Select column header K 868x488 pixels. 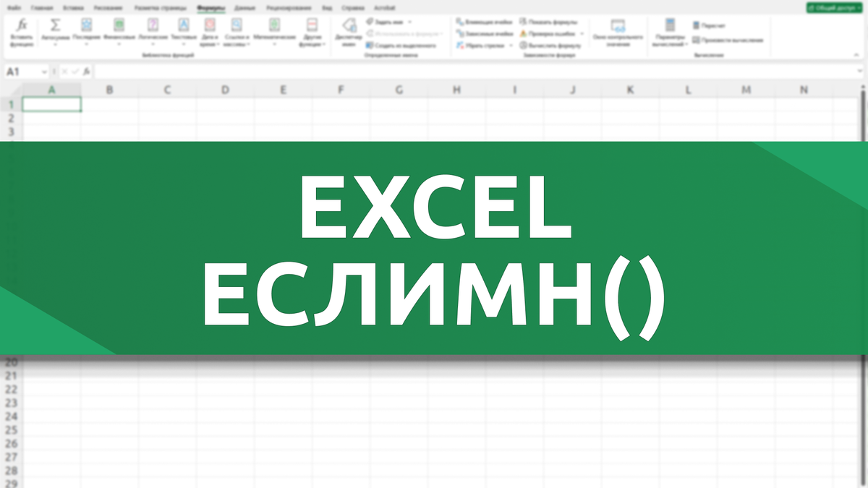(630, 90)
